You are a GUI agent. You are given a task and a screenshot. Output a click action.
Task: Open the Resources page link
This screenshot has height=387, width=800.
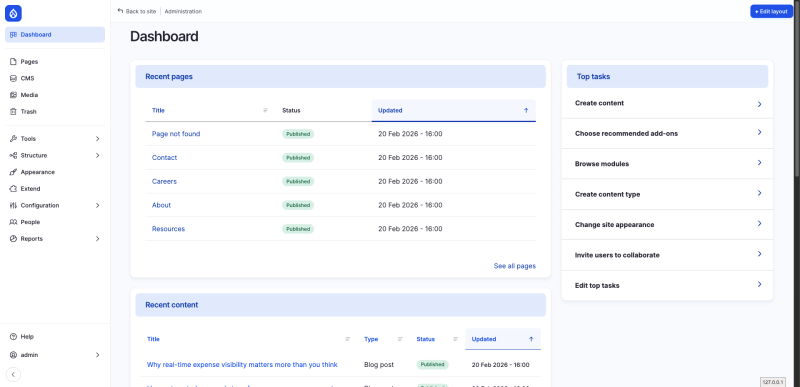point(168,229)
